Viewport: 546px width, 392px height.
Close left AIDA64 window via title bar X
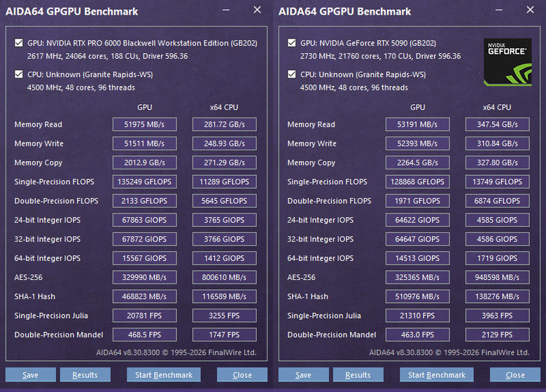click(258, 10)
